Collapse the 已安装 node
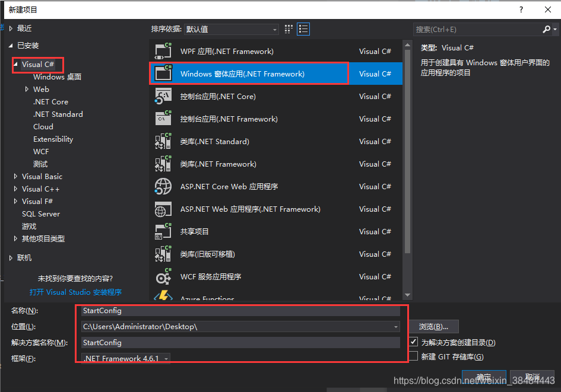 11,46
